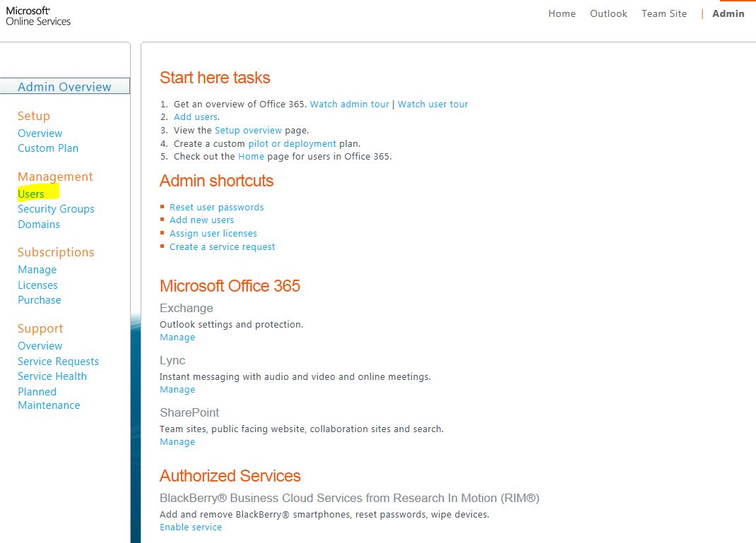This screenshot has height=543, width=756.
Task: Click Manage under Exchange
Action: pos(177,338)
